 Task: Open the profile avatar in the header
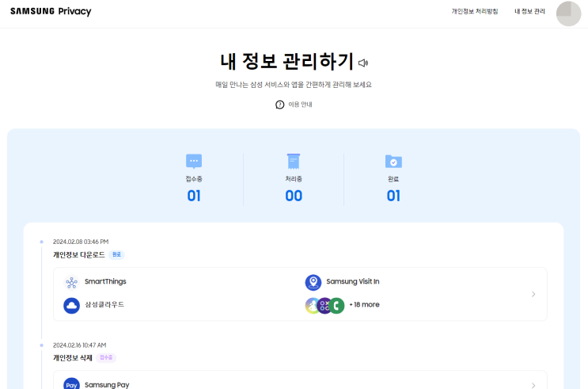568,13
